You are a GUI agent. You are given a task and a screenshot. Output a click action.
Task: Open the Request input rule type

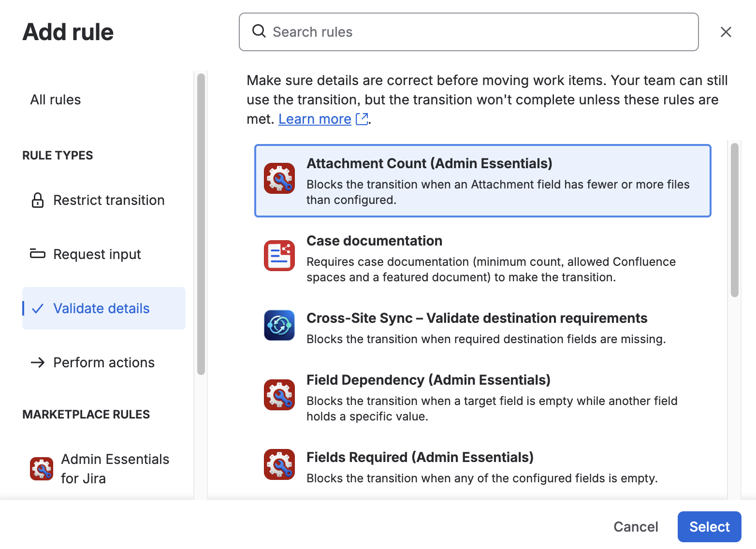(104, 254)
